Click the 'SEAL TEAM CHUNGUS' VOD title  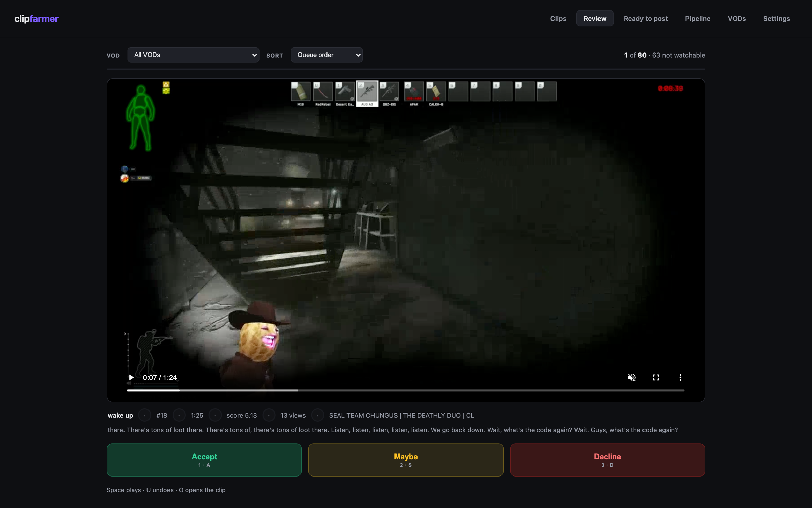pos(401,415)
